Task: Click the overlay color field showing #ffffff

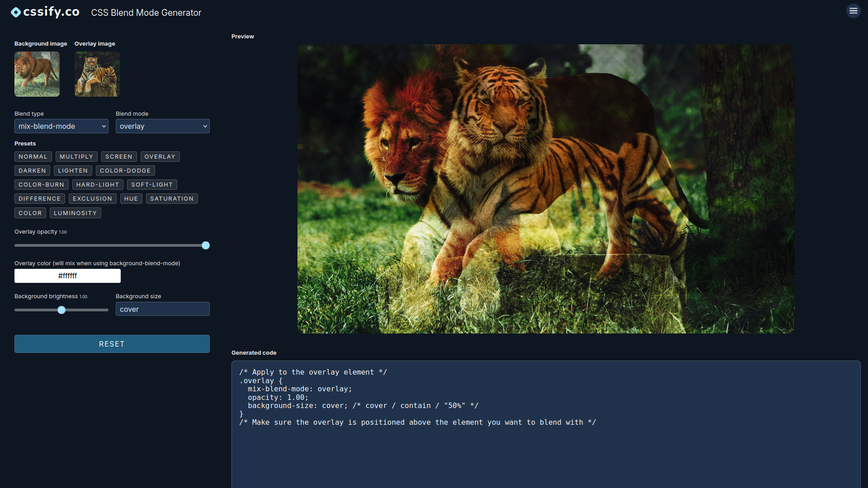Action: [x=67, y=276]
